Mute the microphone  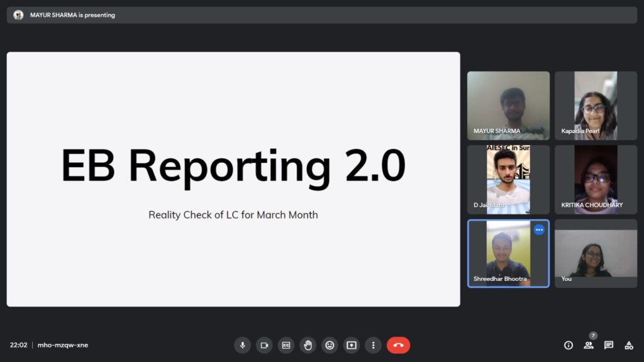[242, 345]
